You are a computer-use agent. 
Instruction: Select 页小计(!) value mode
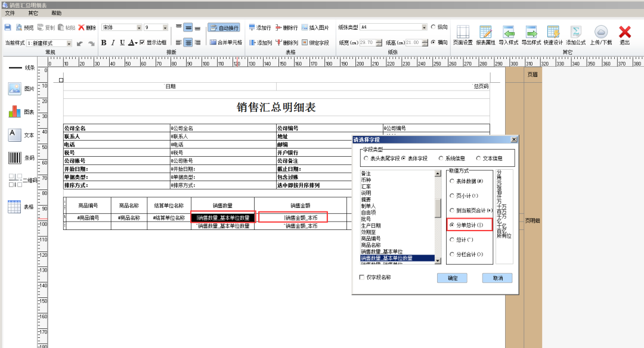452,195
